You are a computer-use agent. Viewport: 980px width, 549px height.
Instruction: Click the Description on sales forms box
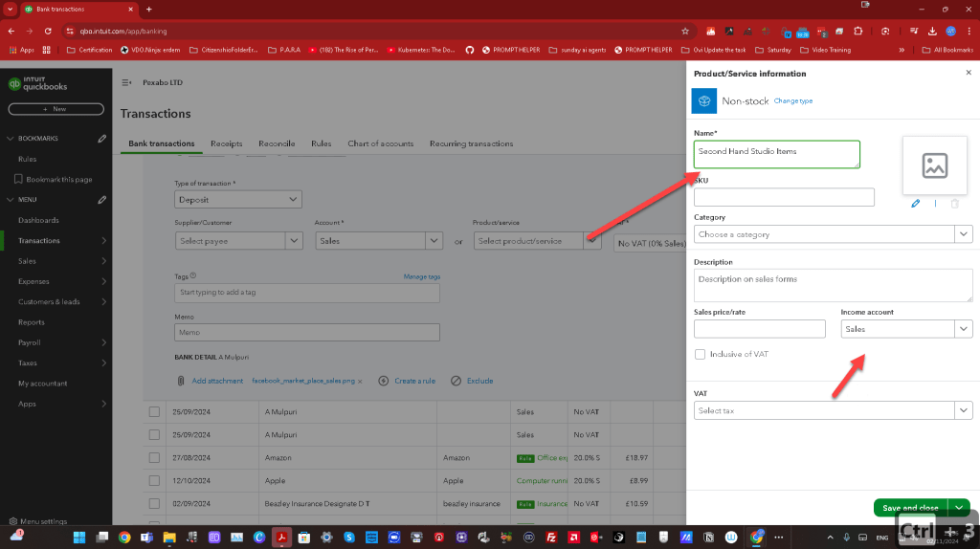click(x=834, y=285)
